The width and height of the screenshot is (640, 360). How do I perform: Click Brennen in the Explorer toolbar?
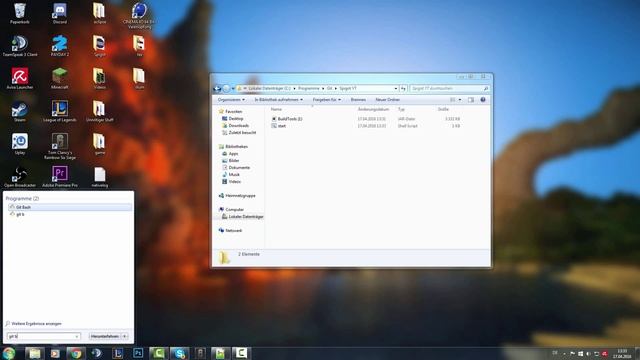click(358, 100)
